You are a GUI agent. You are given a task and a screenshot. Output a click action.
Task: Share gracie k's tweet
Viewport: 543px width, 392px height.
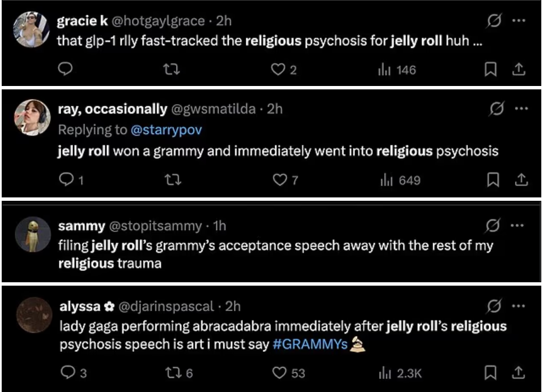519,69
